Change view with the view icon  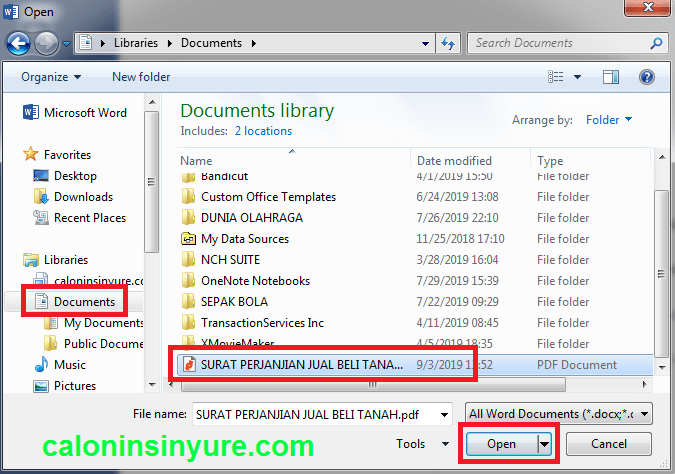[555, 77]
